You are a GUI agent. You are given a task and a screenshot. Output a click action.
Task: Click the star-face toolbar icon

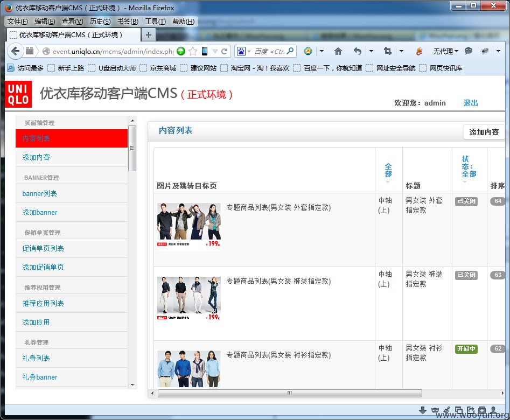pyautogui.click(x=308, y=51)
